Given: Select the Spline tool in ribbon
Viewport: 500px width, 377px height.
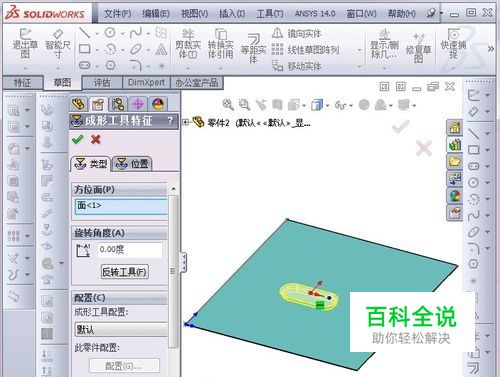Looking at the screenshot, I should (136, 33).
